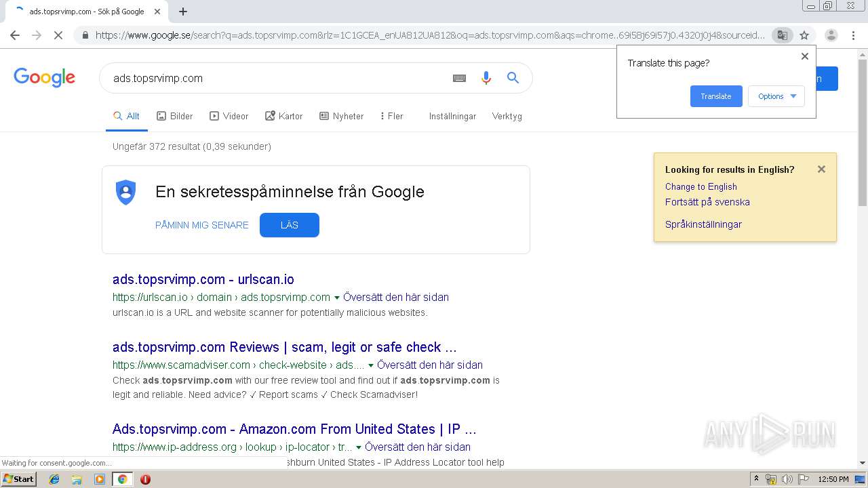Click the Translate button

point(716,96)
